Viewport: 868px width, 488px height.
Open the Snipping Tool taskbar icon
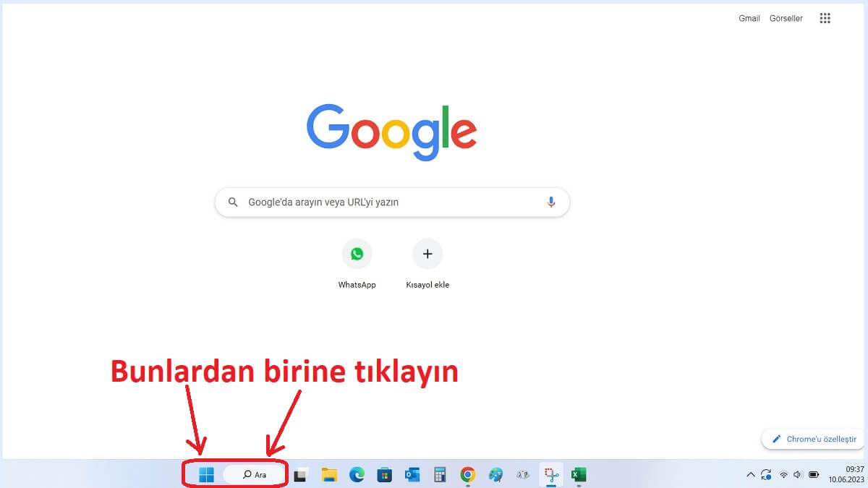pyautogui.click(x=551, y=475)
